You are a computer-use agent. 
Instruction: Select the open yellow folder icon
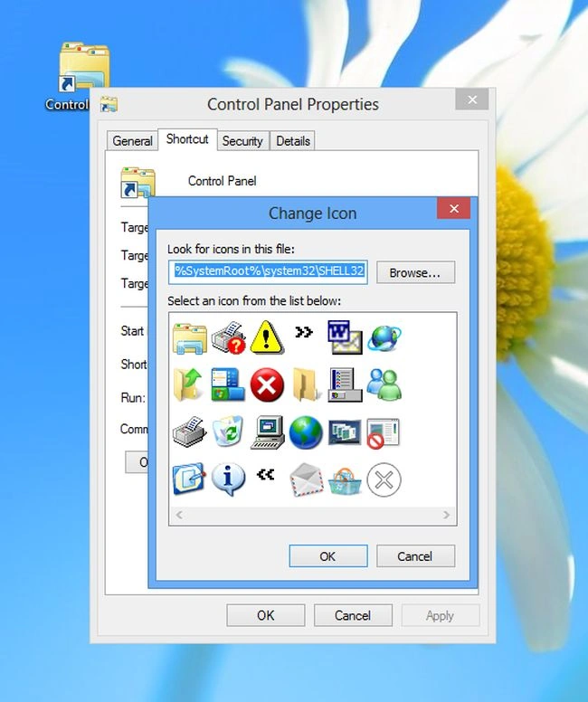[x=306, y=384]
